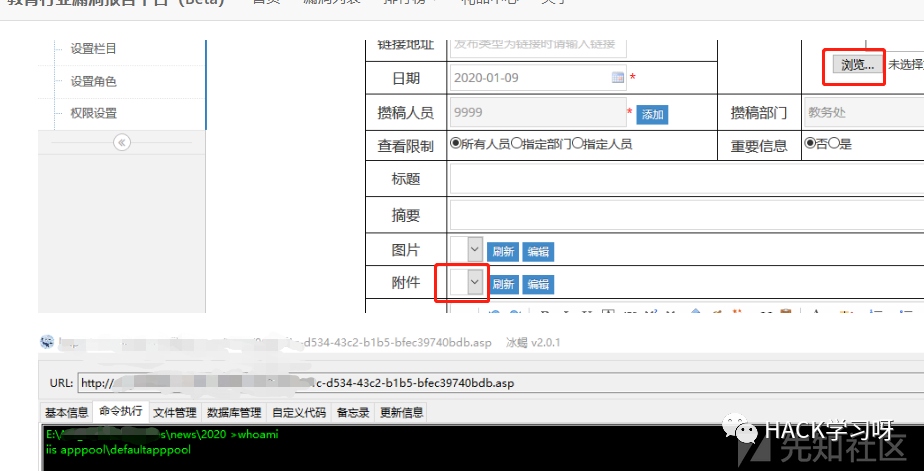924x471 pixels.
Task: Open the 文件管理 tab
Action: [175, 413]
